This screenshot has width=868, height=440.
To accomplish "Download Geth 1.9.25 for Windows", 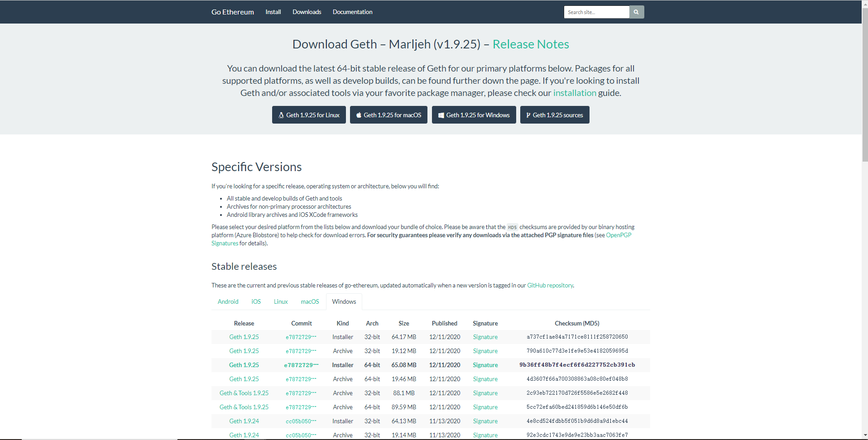I will point(474,115).
